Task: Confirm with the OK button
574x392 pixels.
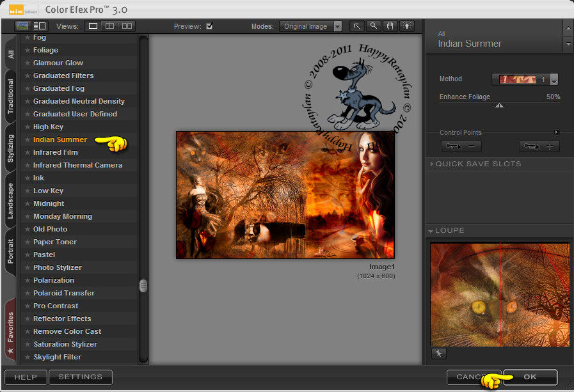Action: coord(530,377)
